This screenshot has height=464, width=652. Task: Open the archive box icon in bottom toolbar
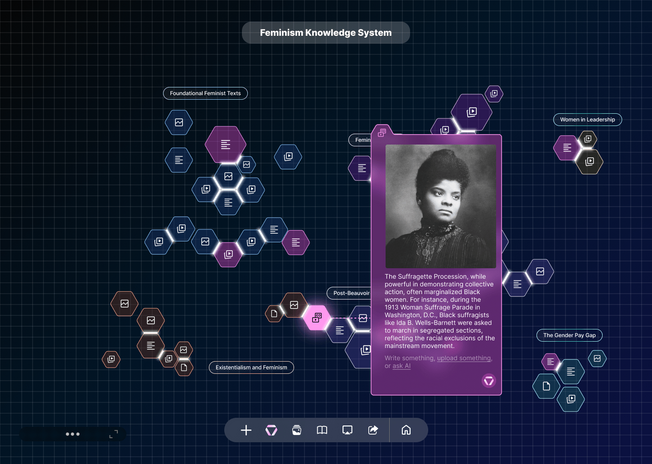(296, 430)
